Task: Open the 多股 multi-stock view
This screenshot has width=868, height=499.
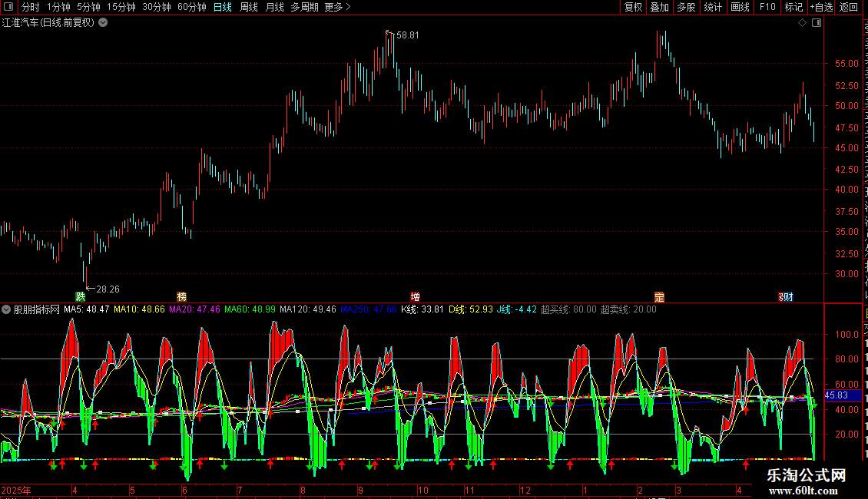Action: click(686, 7)
